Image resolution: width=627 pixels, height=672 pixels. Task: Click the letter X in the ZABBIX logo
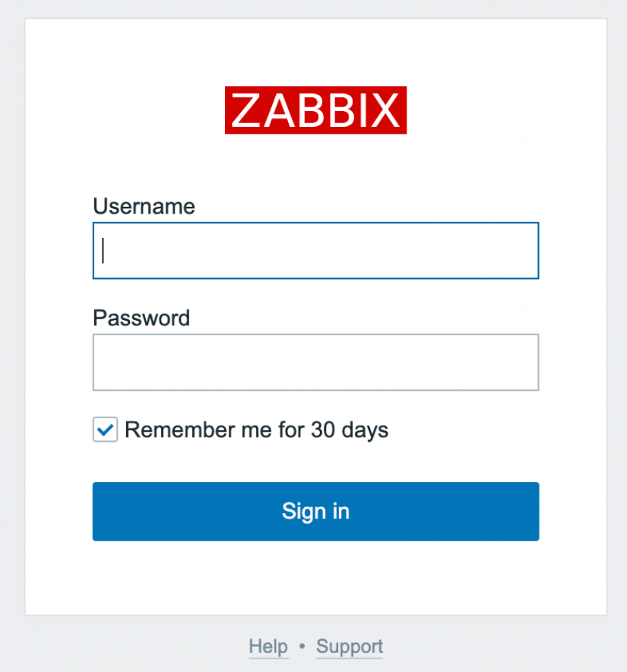pos(386,111)
